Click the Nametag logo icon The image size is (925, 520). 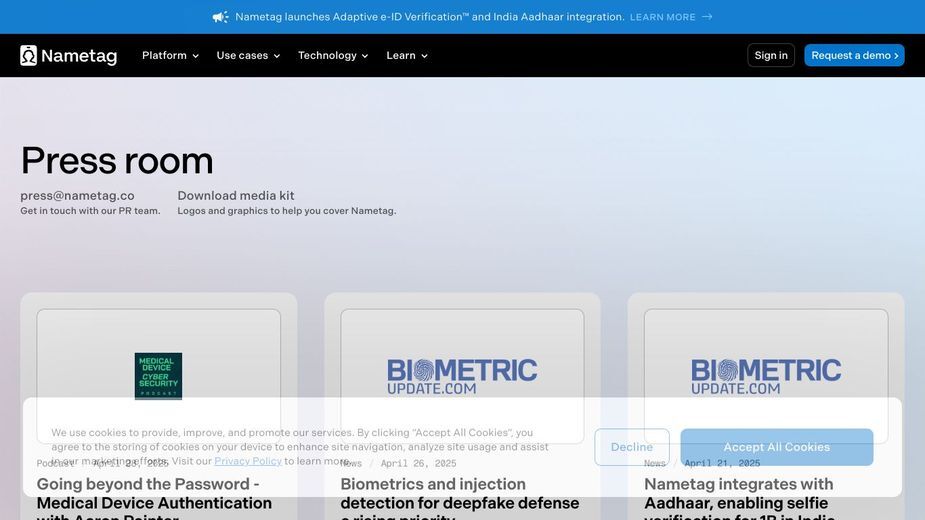point(28,55)
